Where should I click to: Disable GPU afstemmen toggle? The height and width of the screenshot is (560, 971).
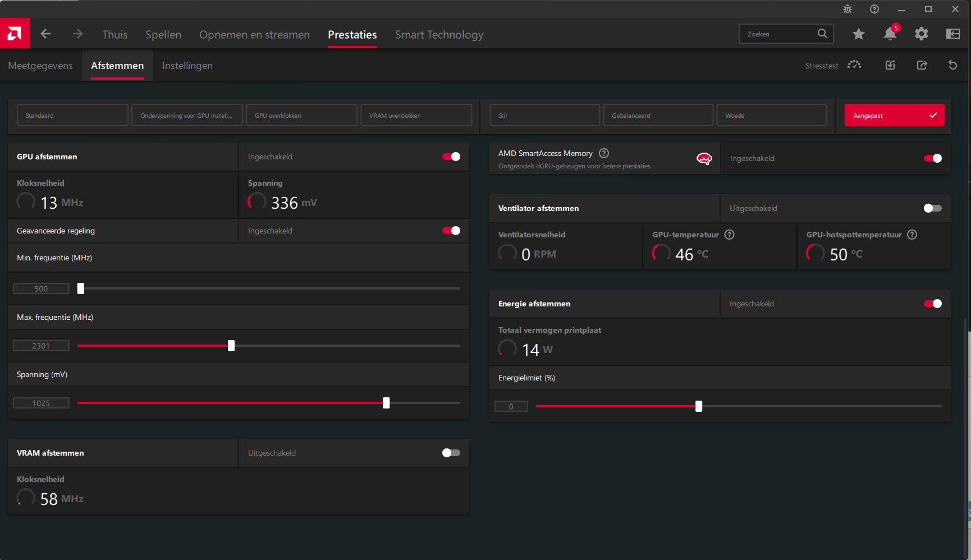[x=451, y=157]
